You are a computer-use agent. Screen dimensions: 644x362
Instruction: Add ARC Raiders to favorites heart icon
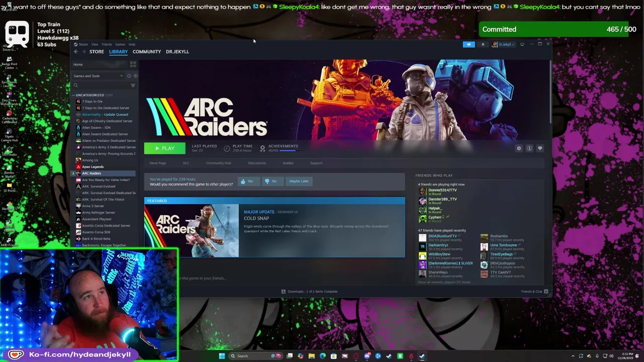point(540,148)
